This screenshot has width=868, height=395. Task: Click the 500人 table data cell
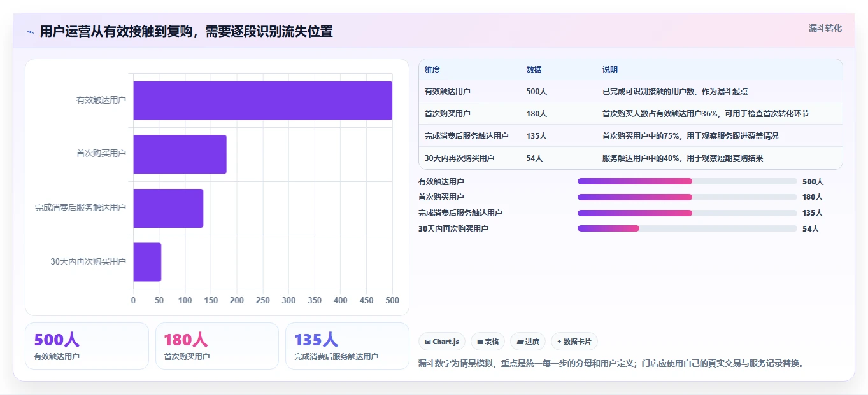537,92
